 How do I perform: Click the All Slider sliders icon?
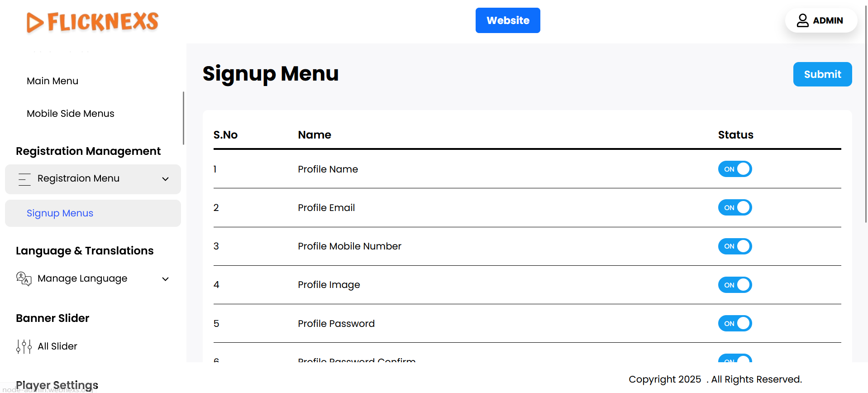24,346
